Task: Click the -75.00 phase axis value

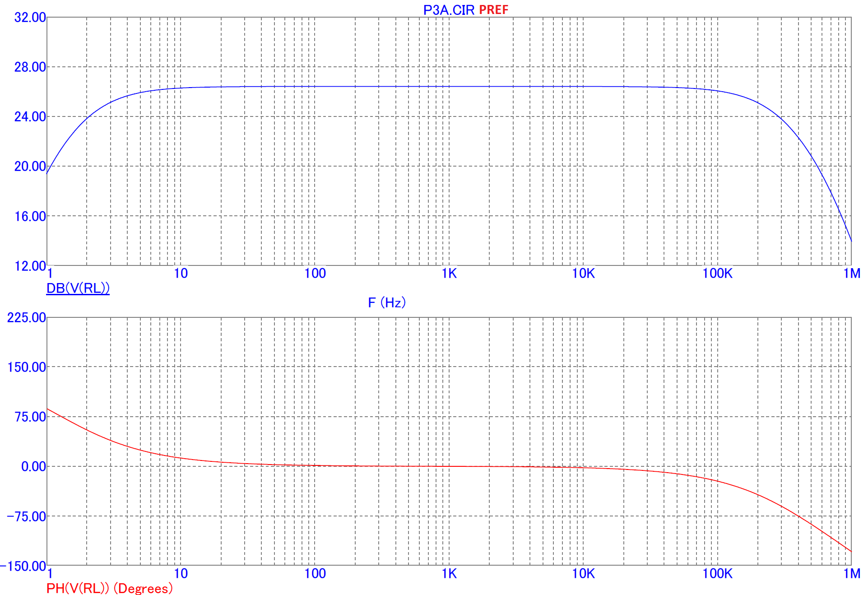Action: coord(27,516)
